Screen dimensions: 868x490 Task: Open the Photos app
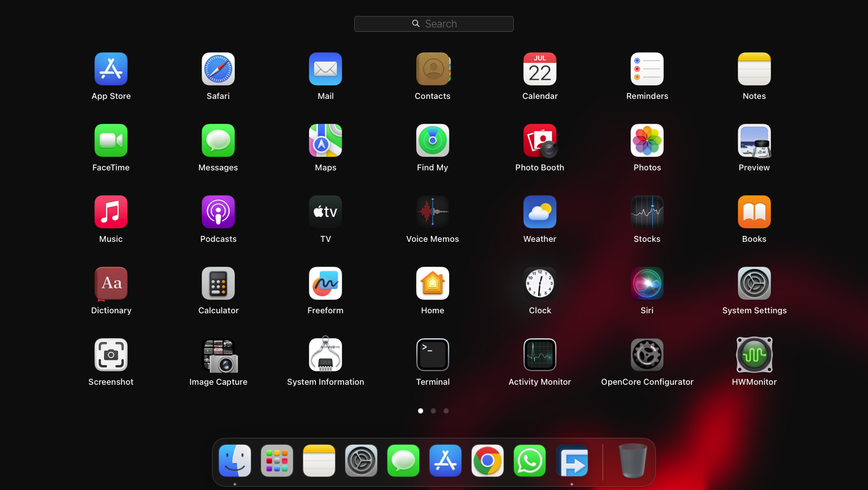(647, 140)
